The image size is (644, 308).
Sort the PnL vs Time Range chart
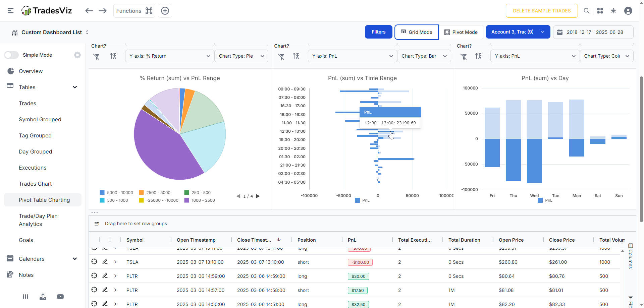(x=296, y=56)
